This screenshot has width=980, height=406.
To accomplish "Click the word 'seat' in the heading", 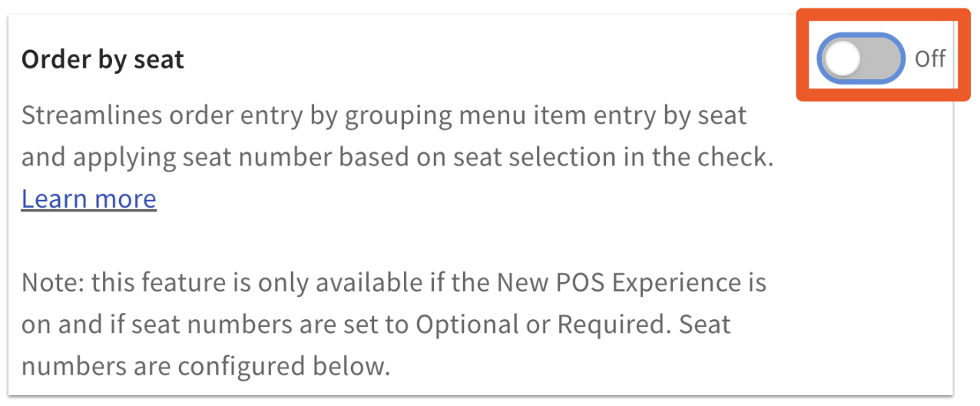I will pos(158,59).
